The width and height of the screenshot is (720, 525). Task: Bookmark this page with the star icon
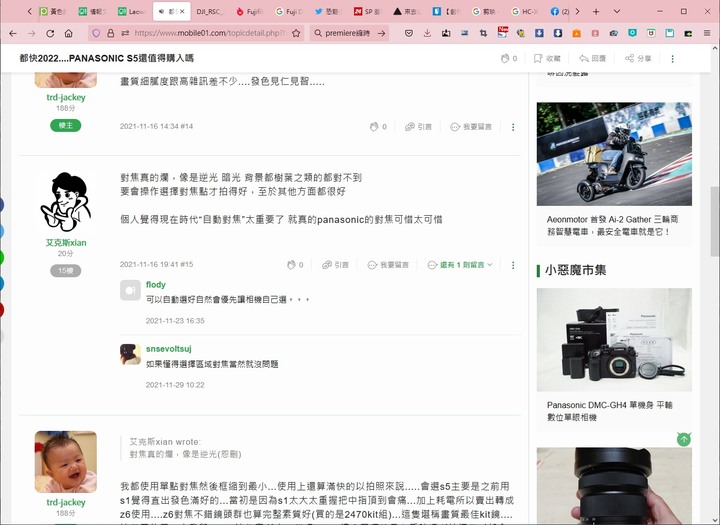[x=296, y=33]
